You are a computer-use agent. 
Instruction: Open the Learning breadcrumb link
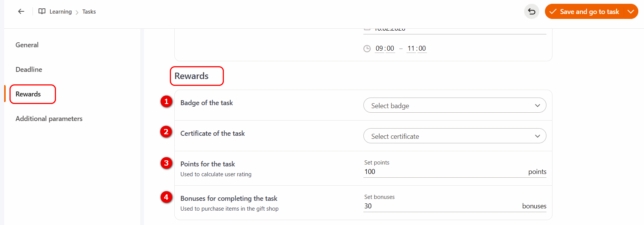(x=61, y=12)
